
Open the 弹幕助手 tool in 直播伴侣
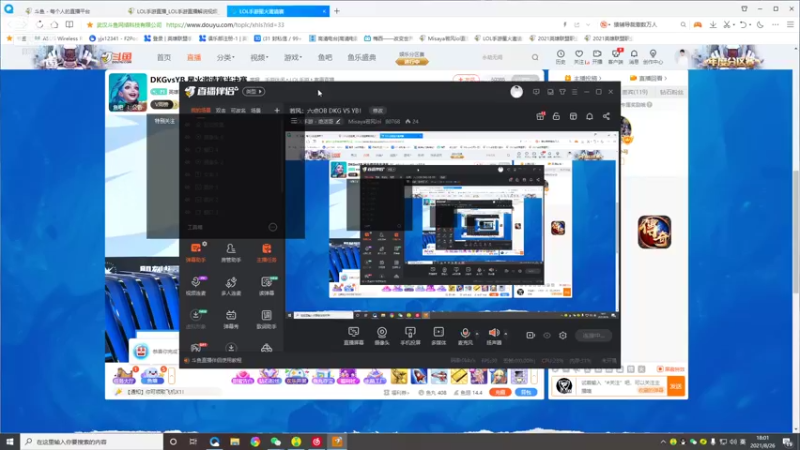coord(196,253)
